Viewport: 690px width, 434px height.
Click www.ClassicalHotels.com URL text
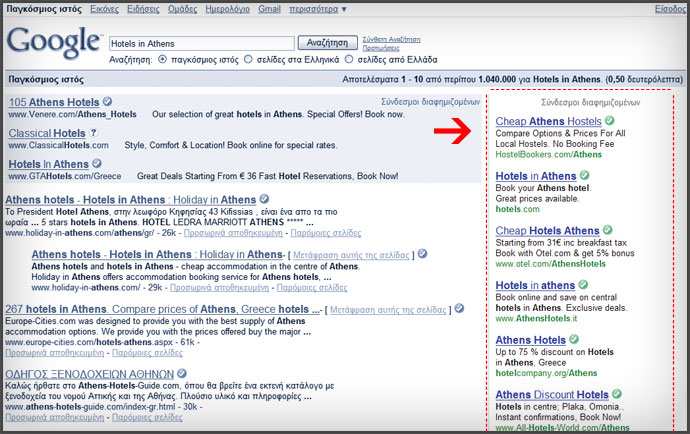(59, 145)
